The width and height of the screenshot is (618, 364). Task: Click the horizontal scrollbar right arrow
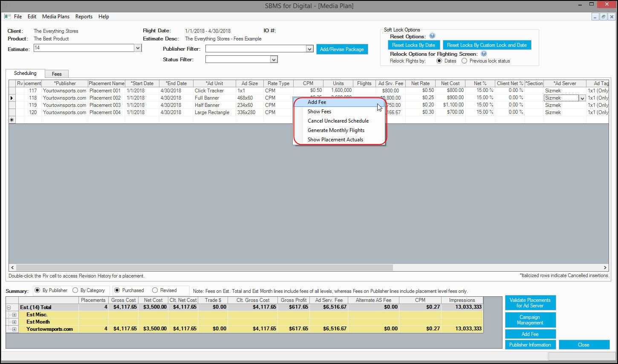(605, 267)
